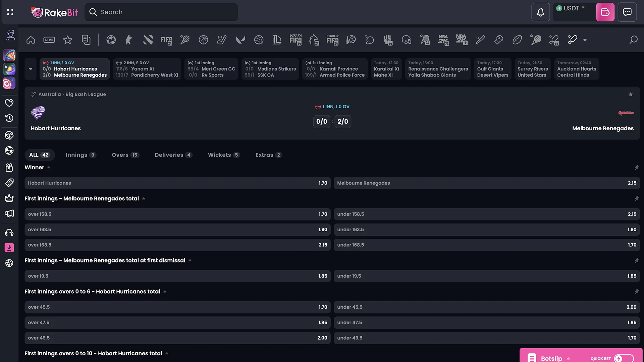
Task: Click the notification bell icon
Action: (x=540, y=12)
